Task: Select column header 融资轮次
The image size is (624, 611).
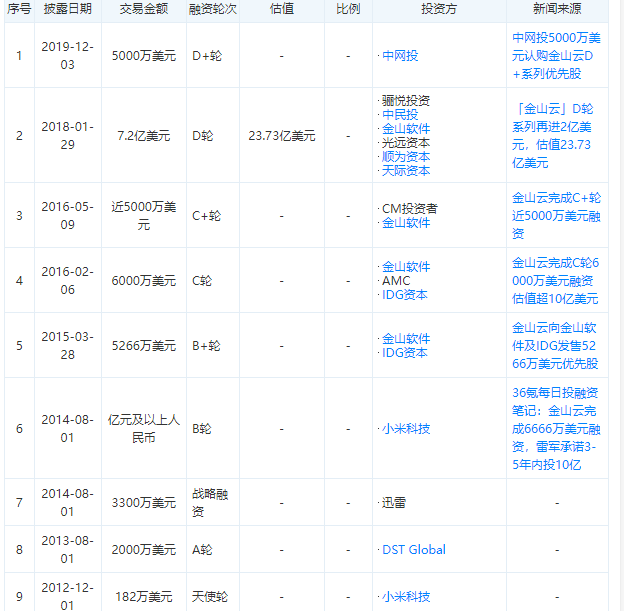Action: tap(213, 9)
